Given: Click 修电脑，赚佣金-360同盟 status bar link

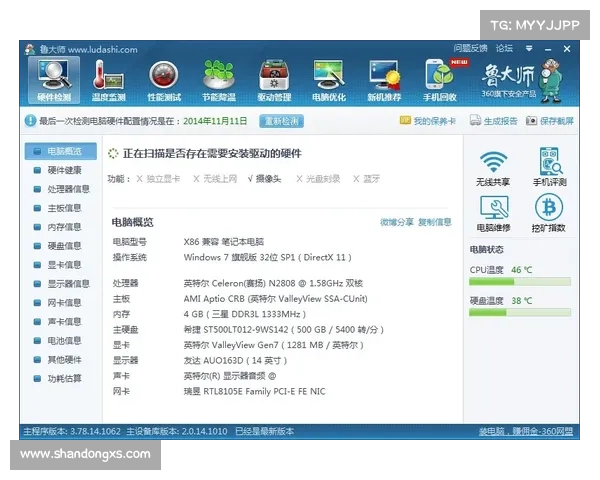Looking at the screenshot, I should point(526,431).
